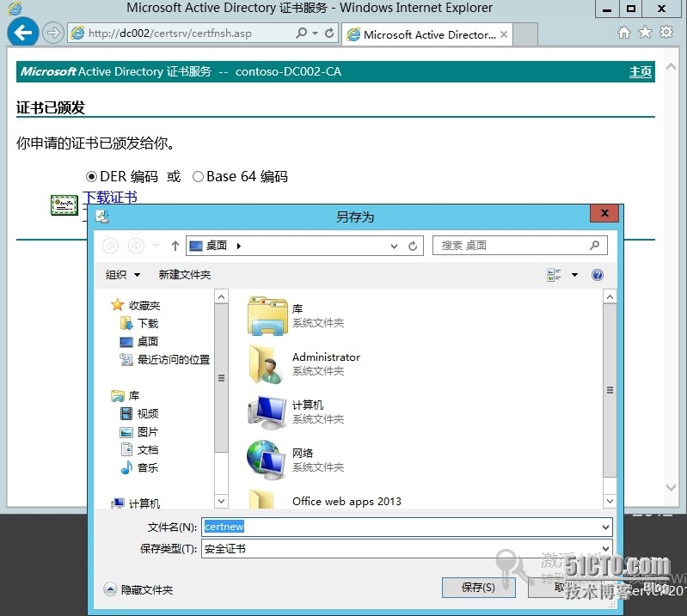The width and height of the screenshot is (687, 616).
Task: Expand the address path history dropdown
Action: 394,246
